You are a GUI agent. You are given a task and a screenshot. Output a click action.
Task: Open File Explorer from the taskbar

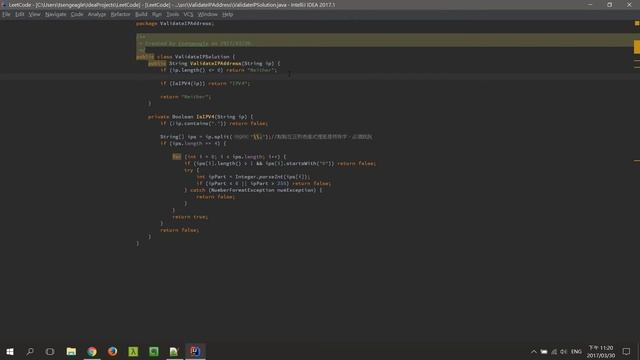coord(71,351)
